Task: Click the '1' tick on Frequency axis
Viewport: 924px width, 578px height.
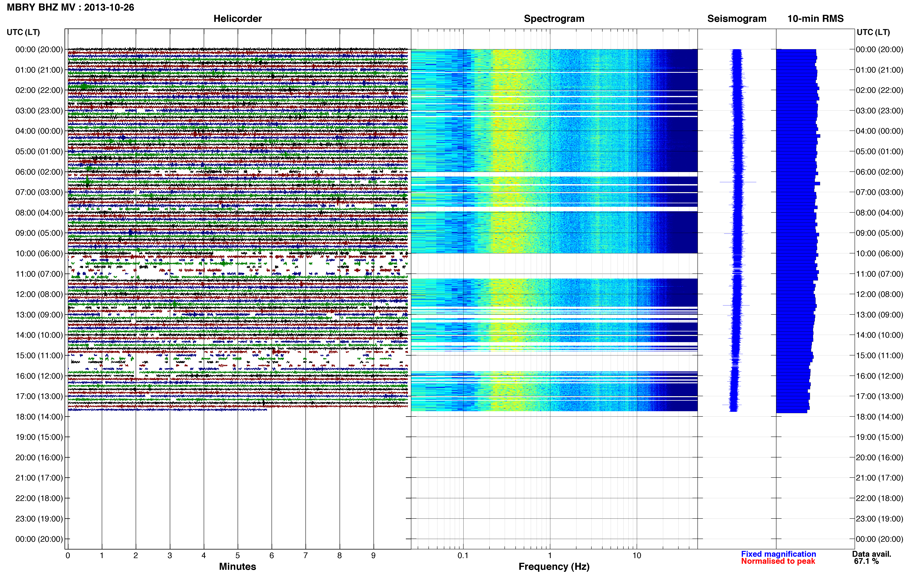Action: point(550,555)
